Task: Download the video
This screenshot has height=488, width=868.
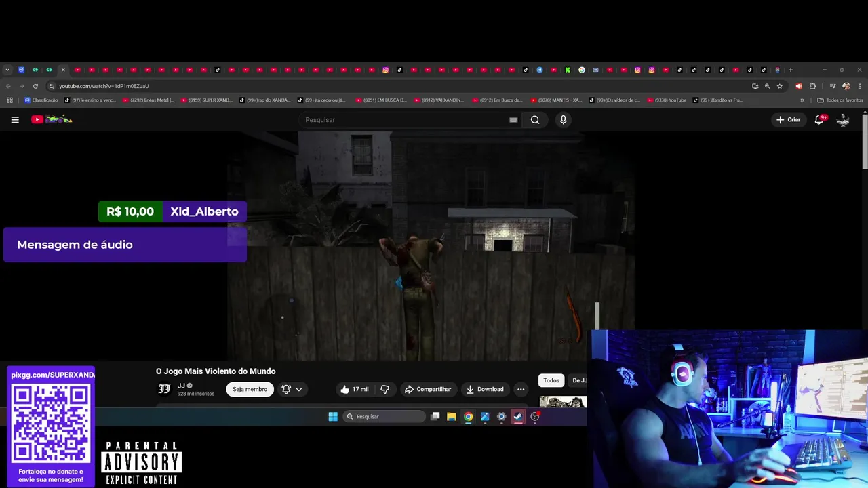Action: click(485, 389)
